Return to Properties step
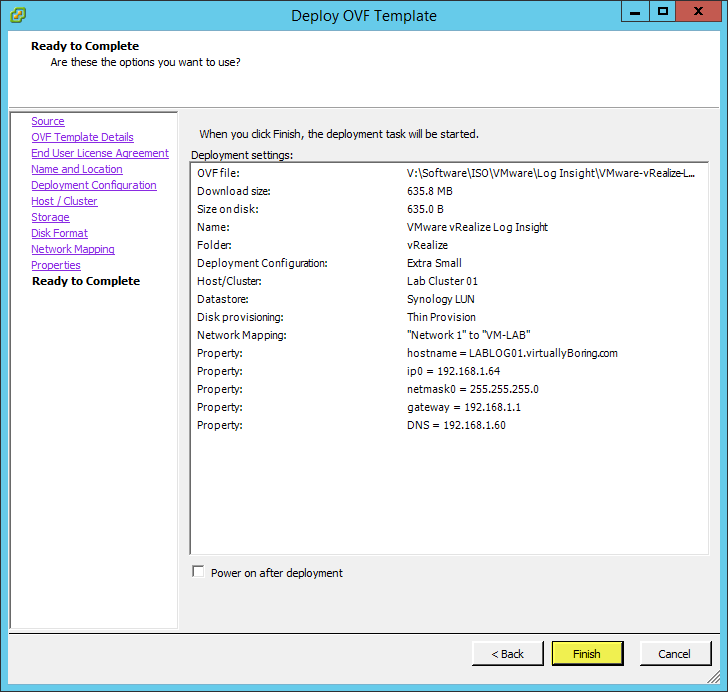The height and width of the screenshot is (692, 728). [x=56, y=265]
